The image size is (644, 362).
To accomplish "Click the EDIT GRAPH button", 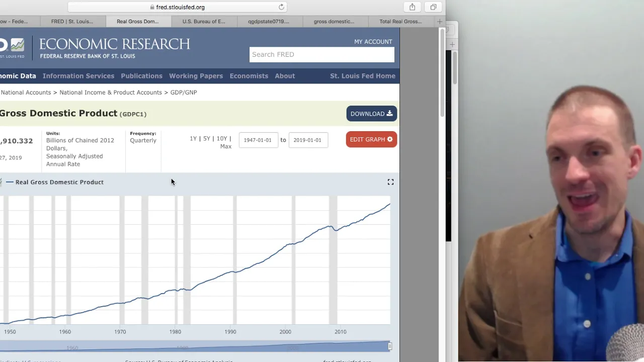I will pos(371,139).
